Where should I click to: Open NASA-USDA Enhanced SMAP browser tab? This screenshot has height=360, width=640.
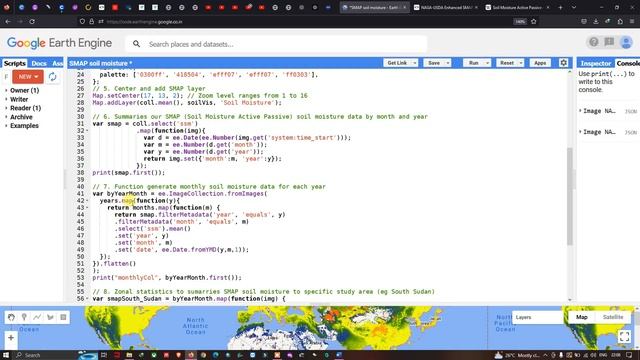point(446,7)
